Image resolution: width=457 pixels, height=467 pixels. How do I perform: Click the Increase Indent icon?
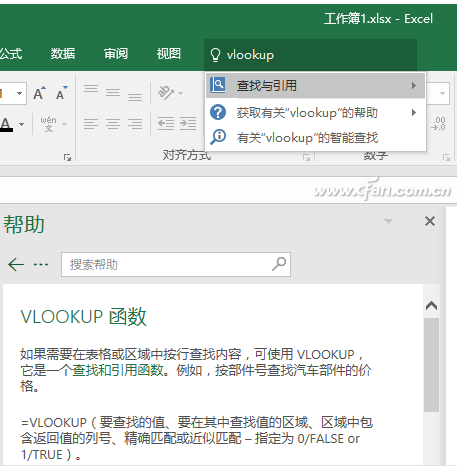[x=188, y=124]
